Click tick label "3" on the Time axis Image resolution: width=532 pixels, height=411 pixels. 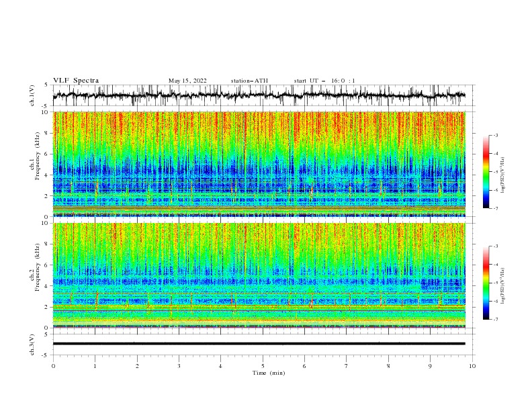(179, 366)
